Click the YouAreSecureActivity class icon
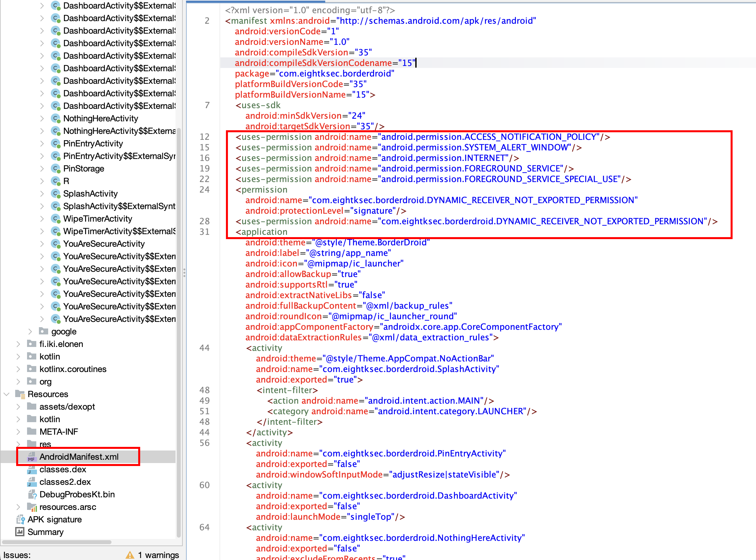756x560 pixels. 56,244
